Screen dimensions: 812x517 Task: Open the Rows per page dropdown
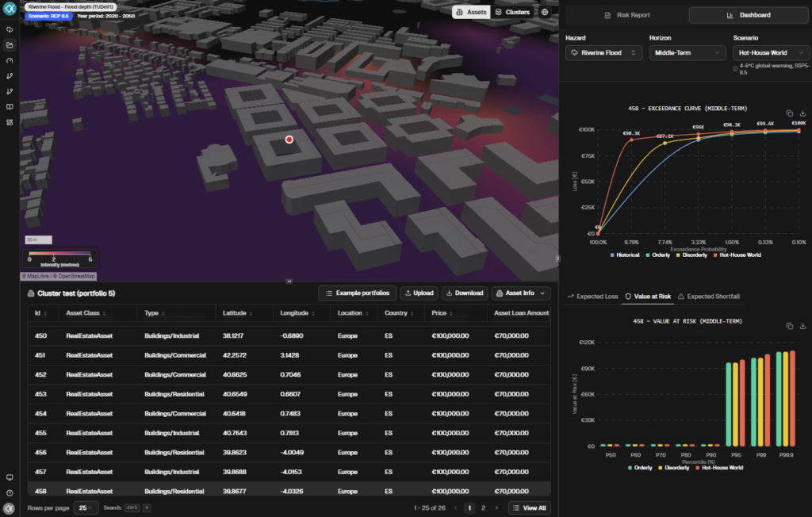pyautogui.click(x=86, y=507)
